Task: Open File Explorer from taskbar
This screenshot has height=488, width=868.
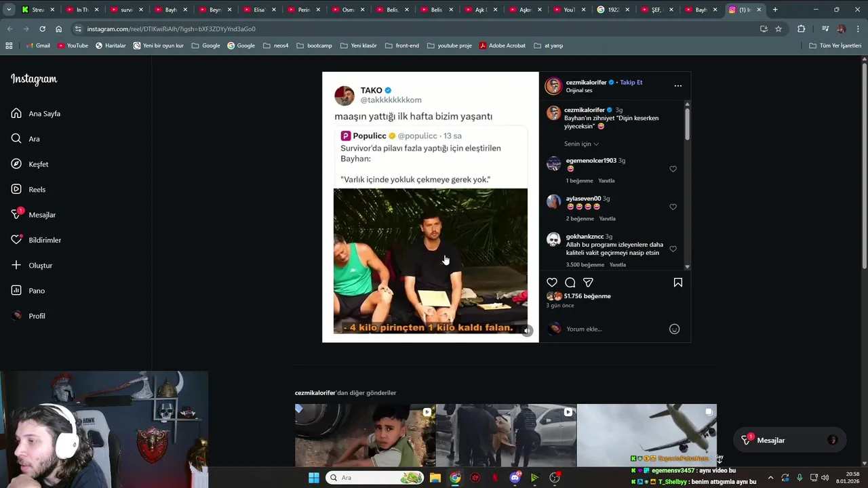Action: (435, 478)
